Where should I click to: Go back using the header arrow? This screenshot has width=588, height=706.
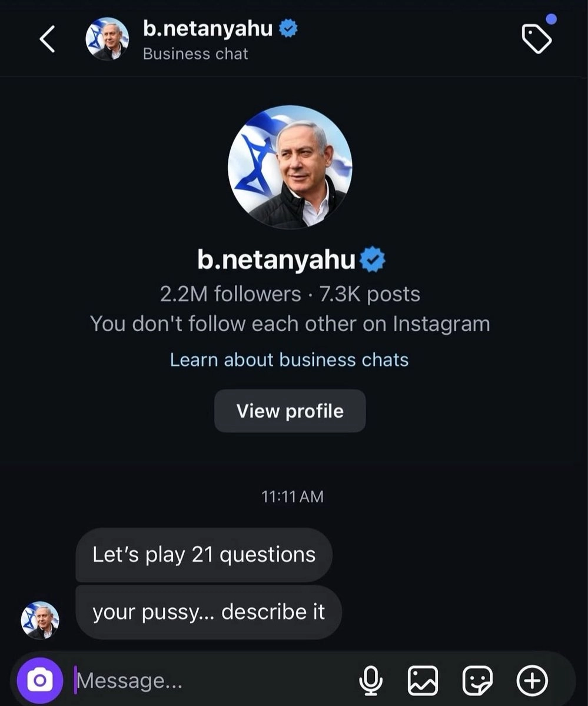[47, 39]
